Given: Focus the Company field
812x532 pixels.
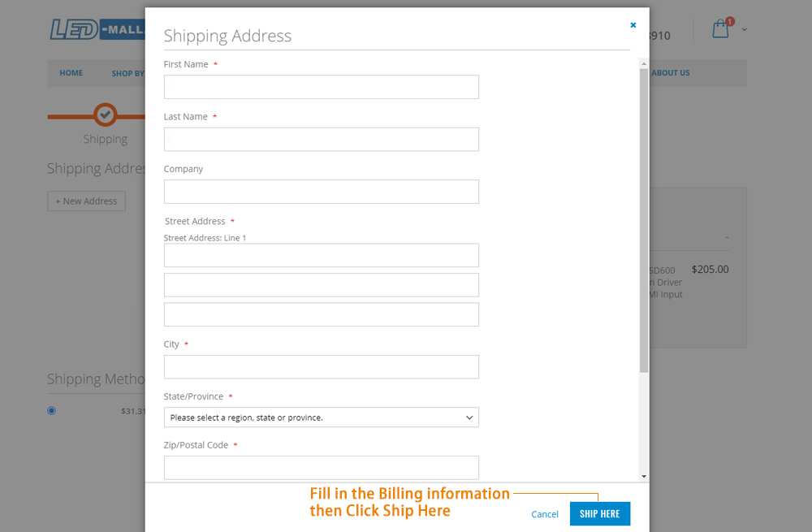Looking at the screenshot, I should pyautogui.click(x=321, y=192).
